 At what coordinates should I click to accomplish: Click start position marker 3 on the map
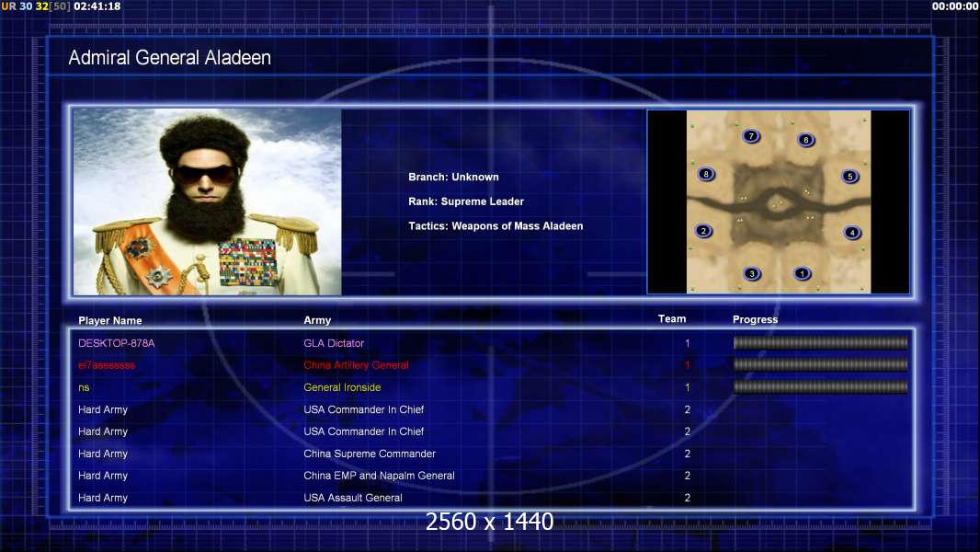pos(752,273)
